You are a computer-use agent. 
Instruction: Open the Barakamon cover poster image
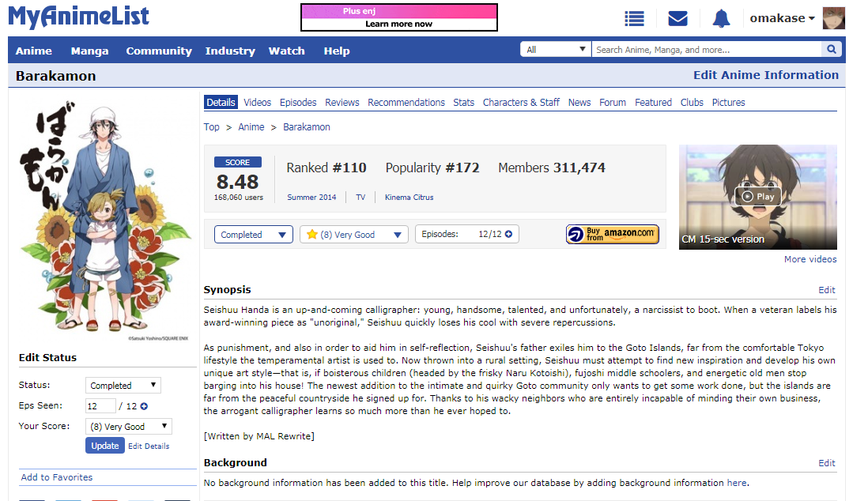pyautogui.click(x=105, y=220)
